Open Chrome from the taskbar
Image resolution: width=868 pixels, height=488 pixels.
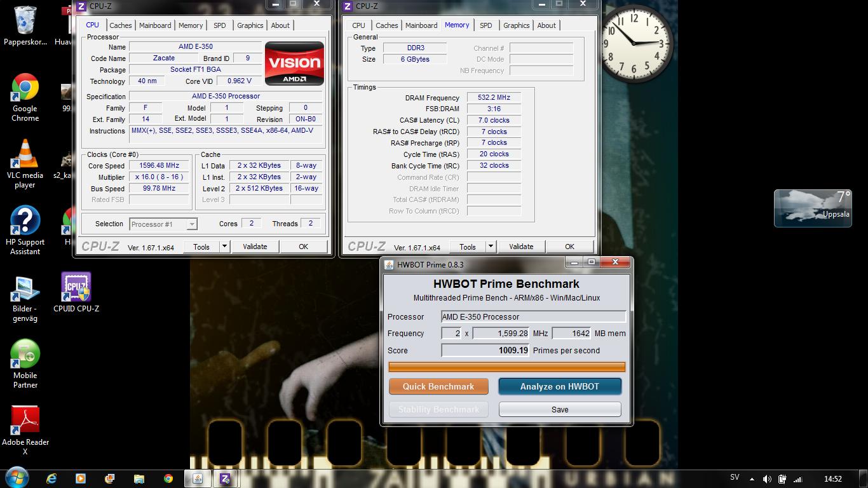[x=168, y=478]
